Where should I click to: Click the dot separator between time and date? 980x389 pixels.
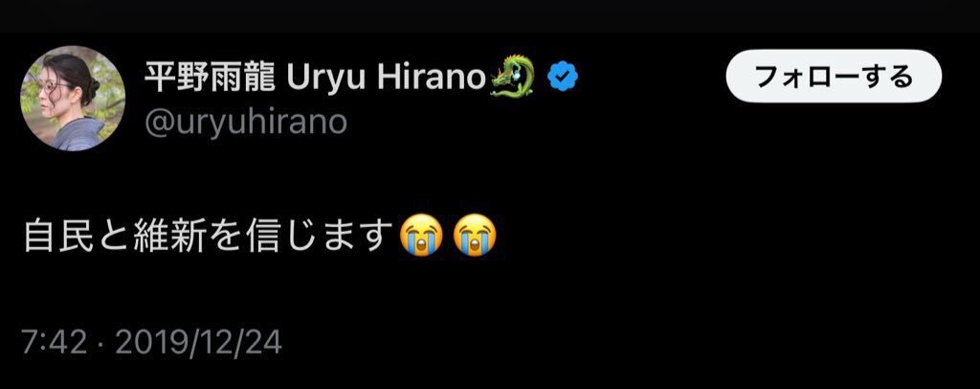(x=100, y=344)
